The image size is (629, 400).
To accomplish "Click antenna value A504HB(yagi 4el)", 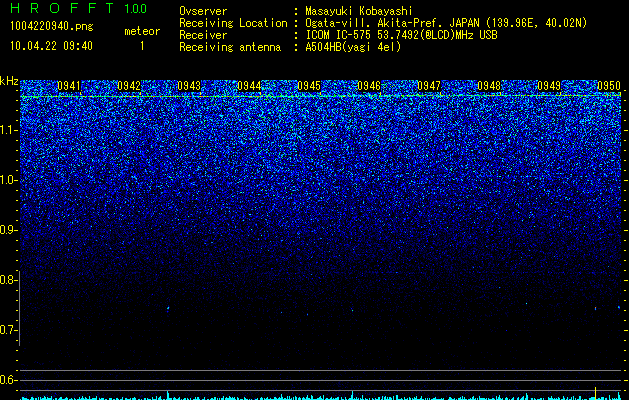I will (353, 47).
